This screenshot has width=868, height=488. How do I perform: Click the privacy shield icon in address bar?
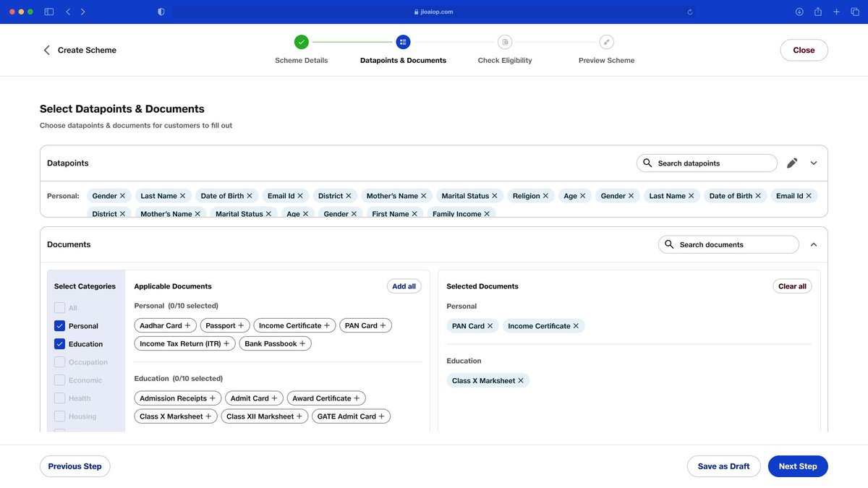(x=161, y=11)
